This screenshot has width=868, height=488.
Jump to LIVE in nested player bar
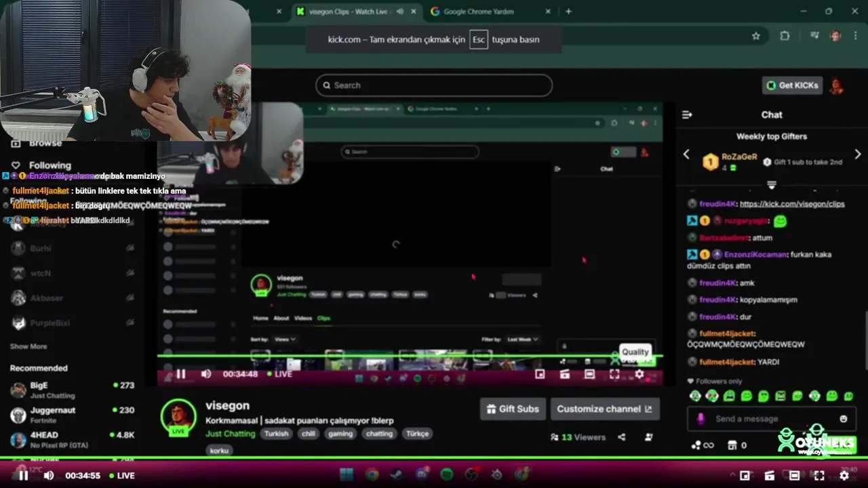tap(280, 374)
